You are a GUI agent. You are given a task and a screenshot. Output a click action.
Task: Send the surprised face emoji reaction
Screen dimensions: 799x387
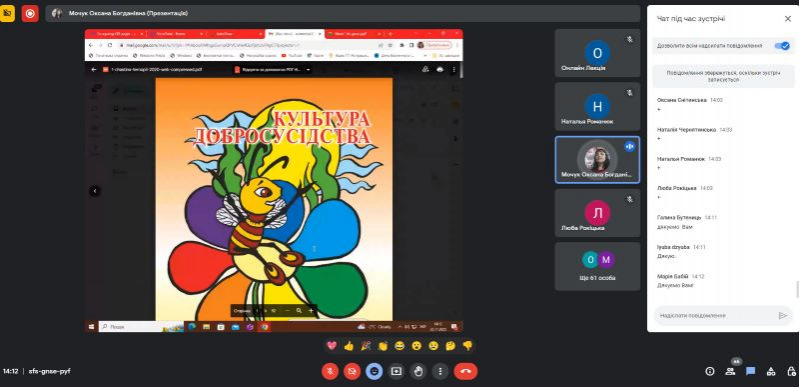pos(416,346)
